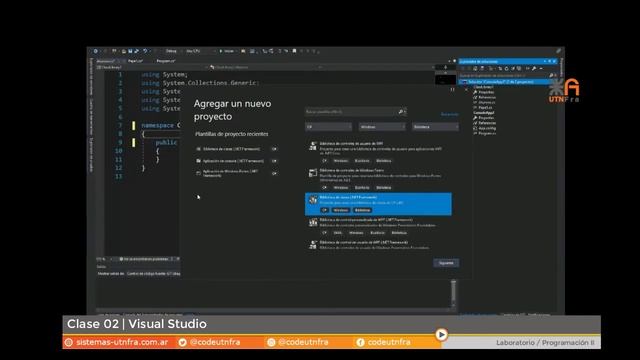Click the using System.Collections.Generic line

(200, 83)
